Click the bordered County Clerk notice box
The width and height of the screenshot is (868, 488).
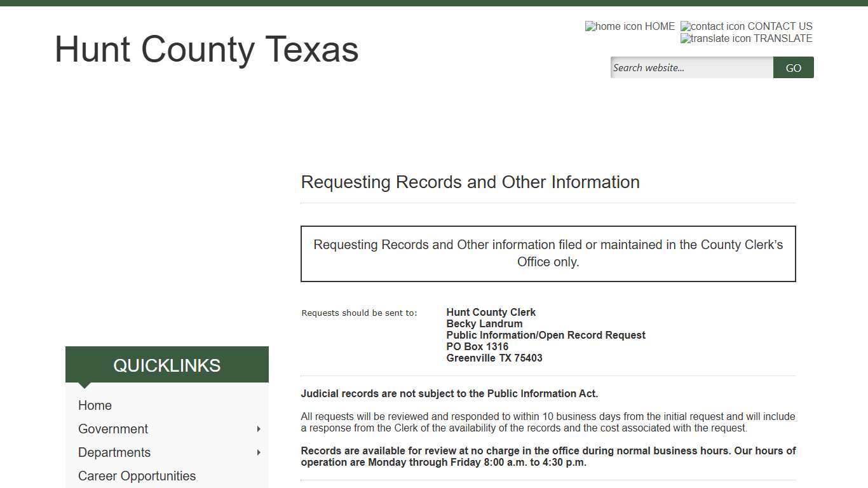coord(548,253)
